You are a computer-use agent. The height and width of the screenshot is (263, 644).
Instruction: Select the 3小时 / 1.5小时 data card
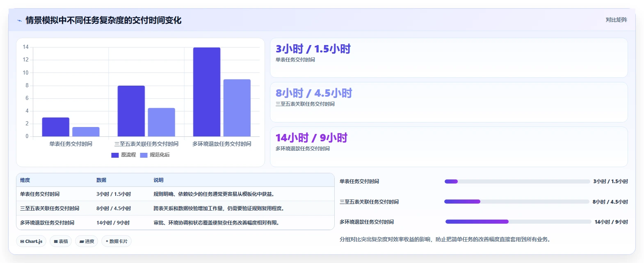pos(449,58)
